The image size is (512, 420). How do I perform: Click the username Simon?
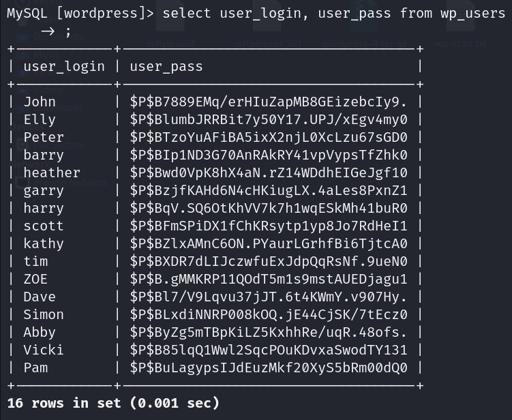(44, 314)
